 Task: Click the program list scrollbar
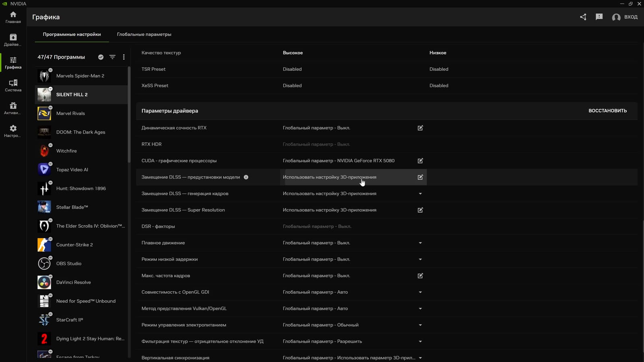click(129, 115)
